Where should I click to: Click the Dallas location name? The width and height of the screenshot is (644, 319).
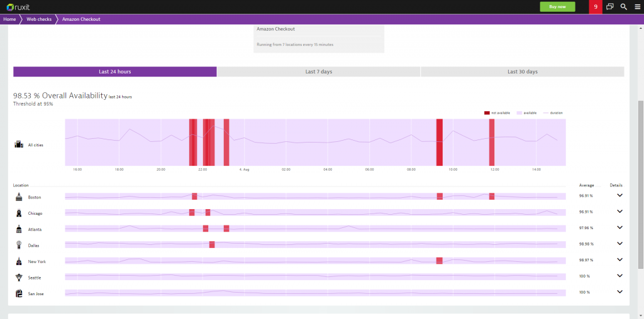point(34,245)
